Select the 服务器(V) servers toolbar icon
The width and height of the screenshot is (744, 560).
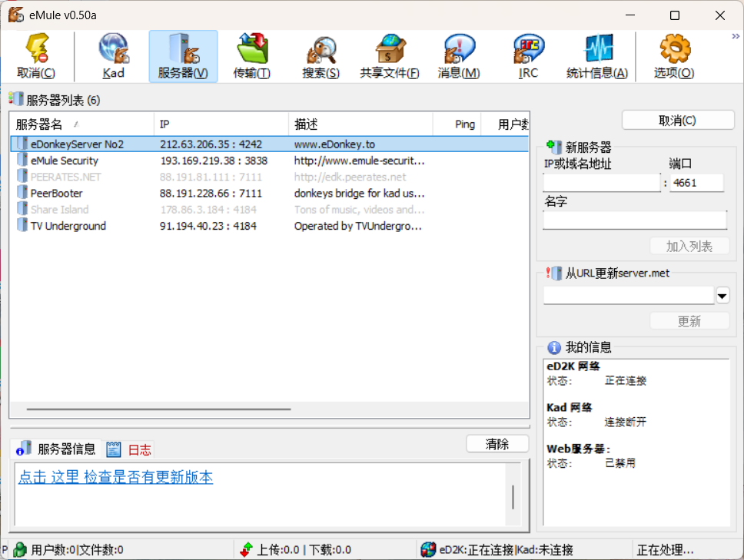183,56
